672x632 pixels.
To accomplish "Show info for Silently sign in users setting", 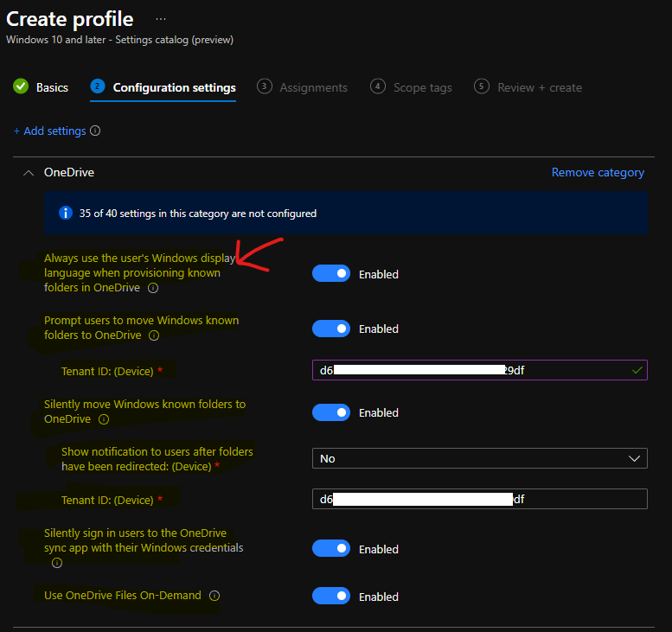I will pyautogui.click(x=57, y=563).
